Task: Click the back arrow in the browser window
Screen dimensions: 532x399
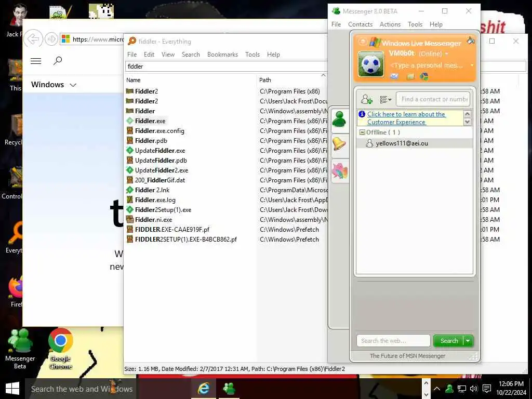Action: 33,39
